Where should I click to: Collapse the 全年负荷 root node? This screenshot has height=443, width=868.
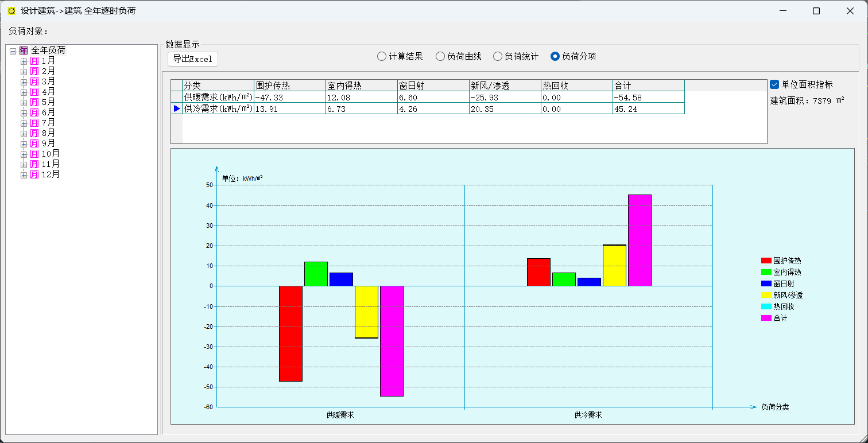(x=13, y=50)
